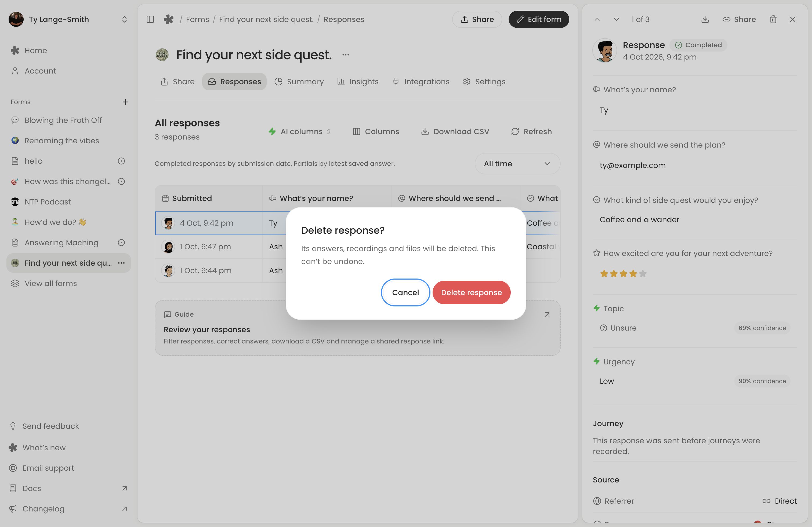Expand the Ty Lange-Smith account switcher
The image size is (812, 527).
click(x=68, y=19)
